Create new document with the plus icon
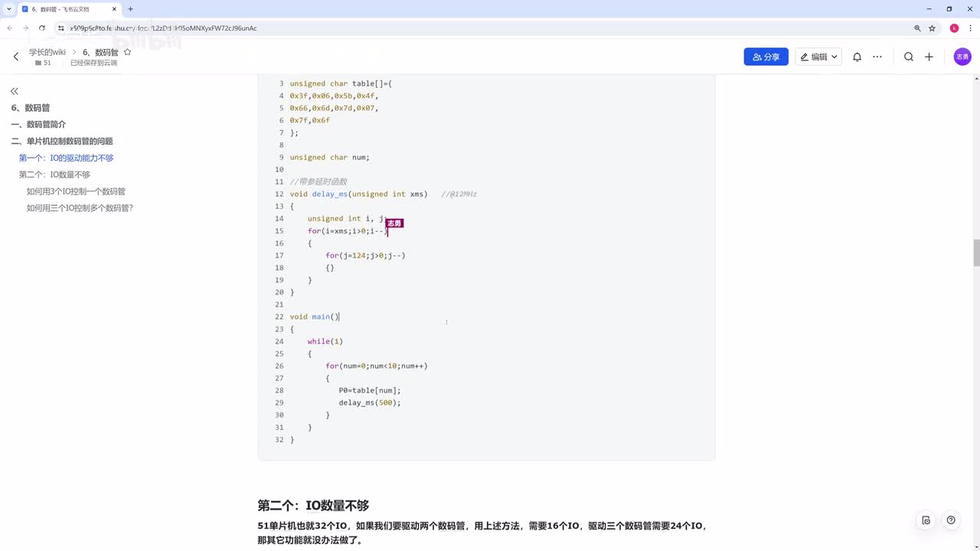 pos(929,57)
